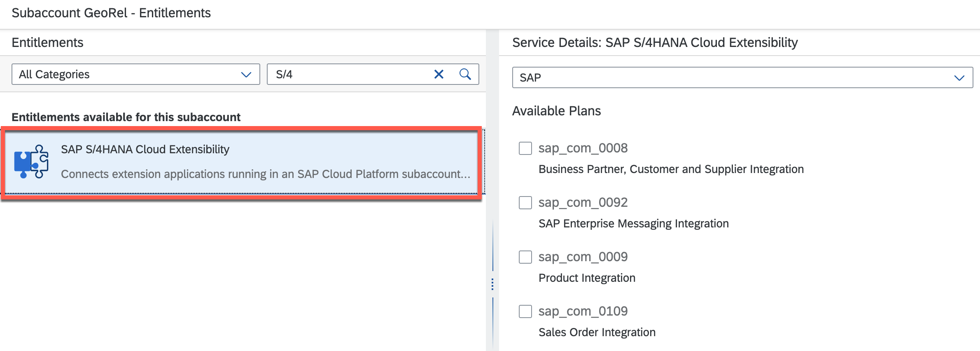Click the Subaccount GeoRel - Entitlements title

pyautogui.click(x=111, y=13)
